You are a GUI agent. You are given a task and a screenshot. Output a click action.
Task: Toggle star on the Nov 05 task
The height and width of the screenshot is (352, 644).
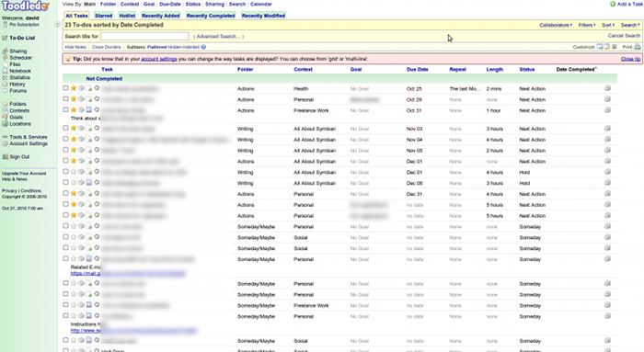pos(74,150)
